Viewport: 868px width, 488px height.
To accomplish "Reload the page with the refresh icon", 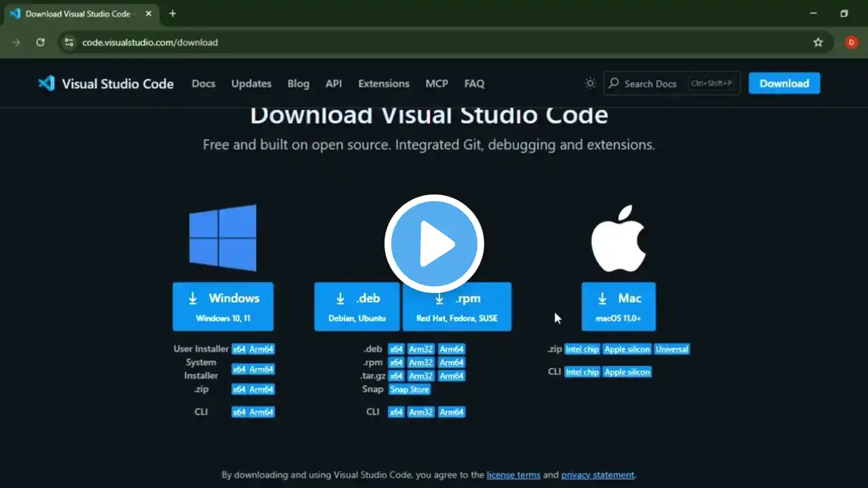I will (41, 42).
